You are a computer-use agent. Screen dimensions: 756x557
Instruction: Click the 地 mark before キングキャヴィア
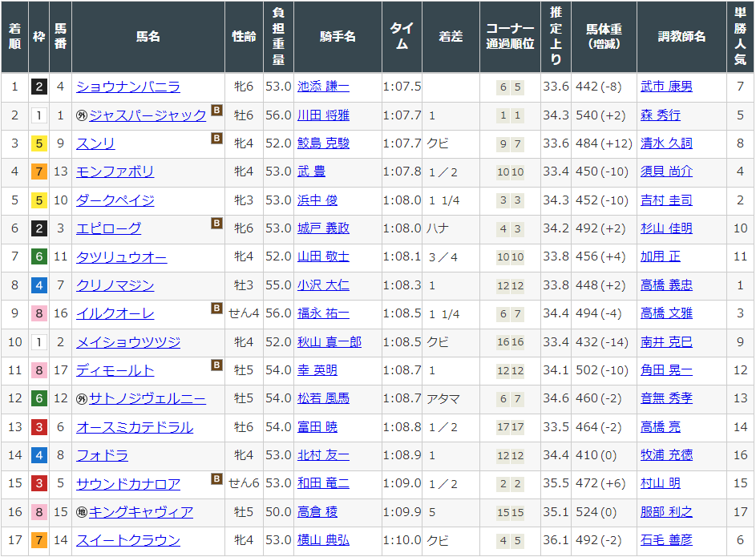82,511
